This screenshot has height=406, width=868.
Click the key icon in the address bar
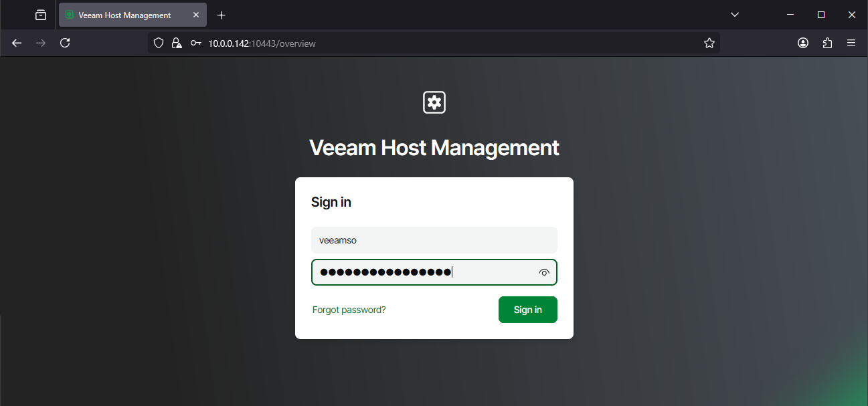[x=195, y=43]
